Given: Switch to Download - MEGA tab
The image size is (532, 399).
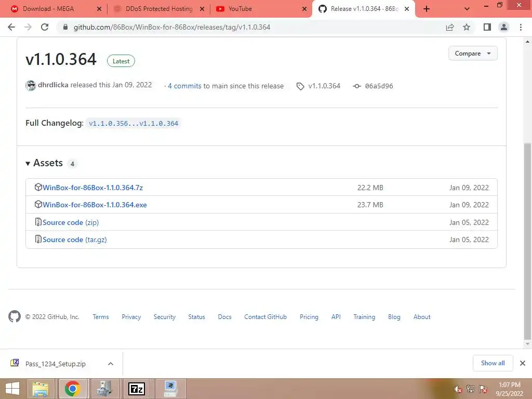Looking at the screenshot, I should [48, 9].
